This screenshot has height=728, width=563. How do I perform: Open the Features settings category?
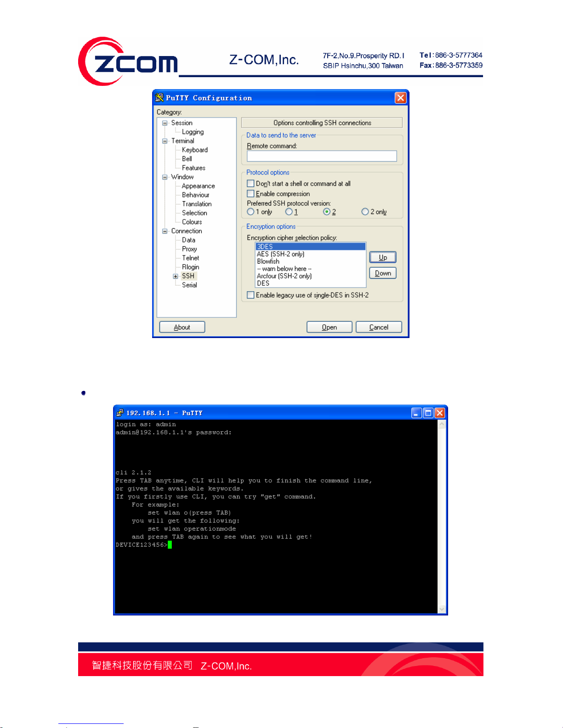[x=193, y=168]
